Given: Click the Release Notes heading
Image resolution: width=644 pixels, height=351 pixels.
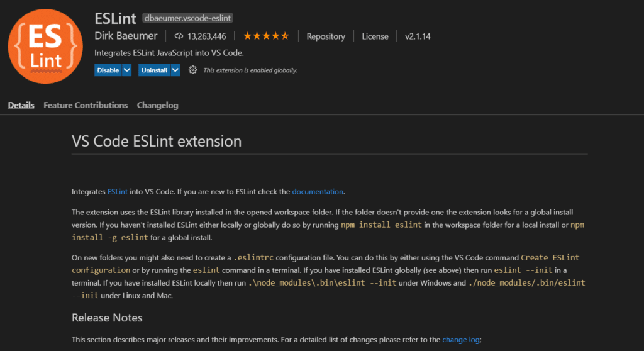Looking at the screenshot, I should click(x=107, y=318).
